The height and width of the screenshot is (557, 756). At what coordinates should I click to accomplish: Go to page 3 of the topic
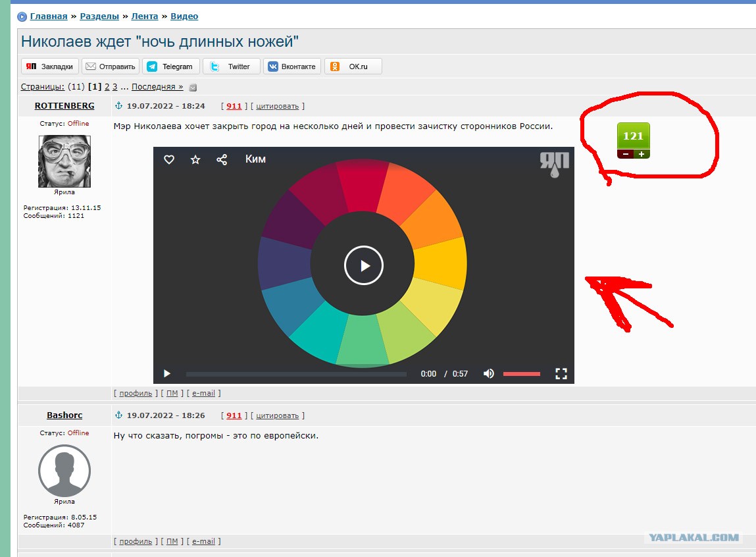114,87
